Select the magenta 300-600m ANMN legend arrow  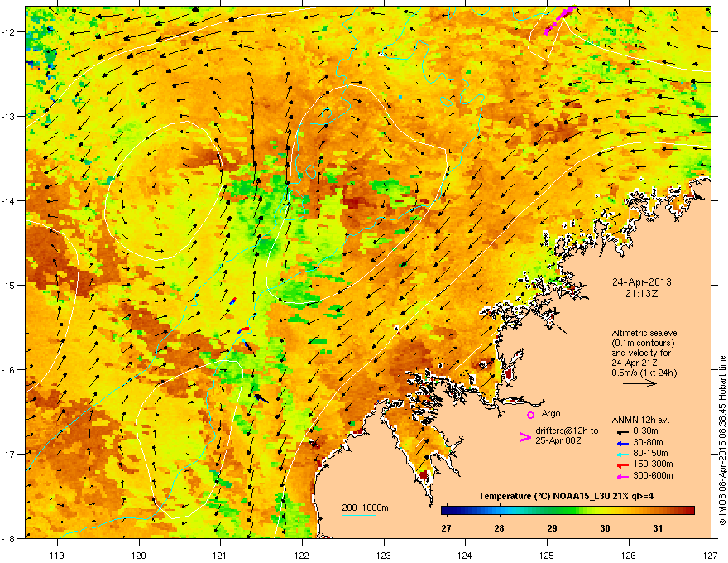622,476
